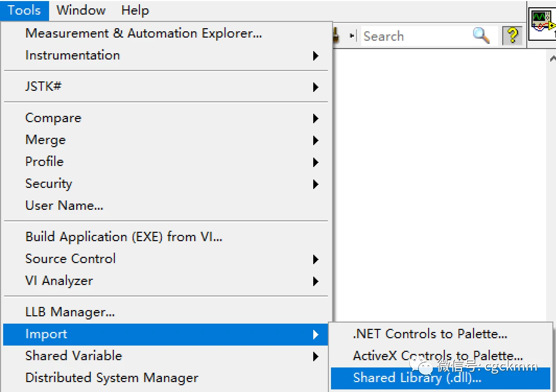
Task: Open the Help menu
Action: (135, 10)
